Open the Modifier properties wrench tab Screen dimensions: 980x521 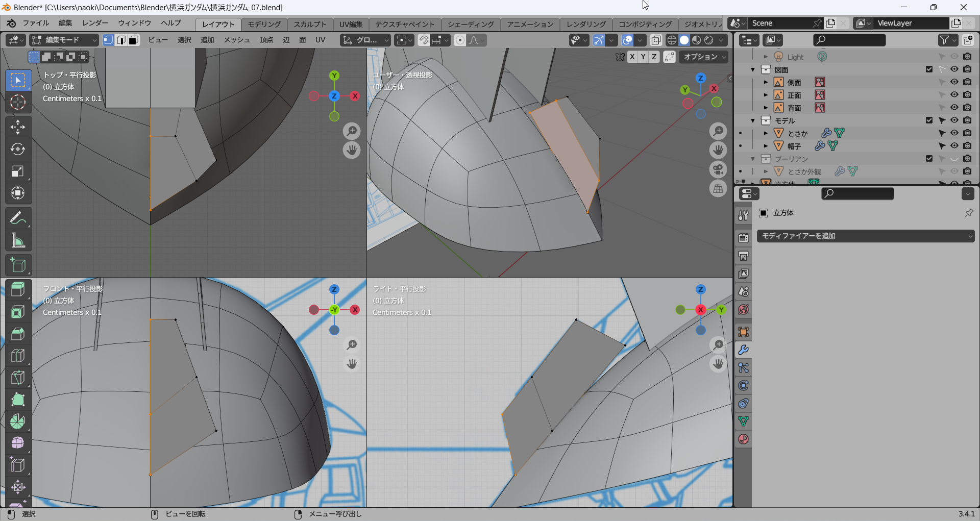pos(743,350)
